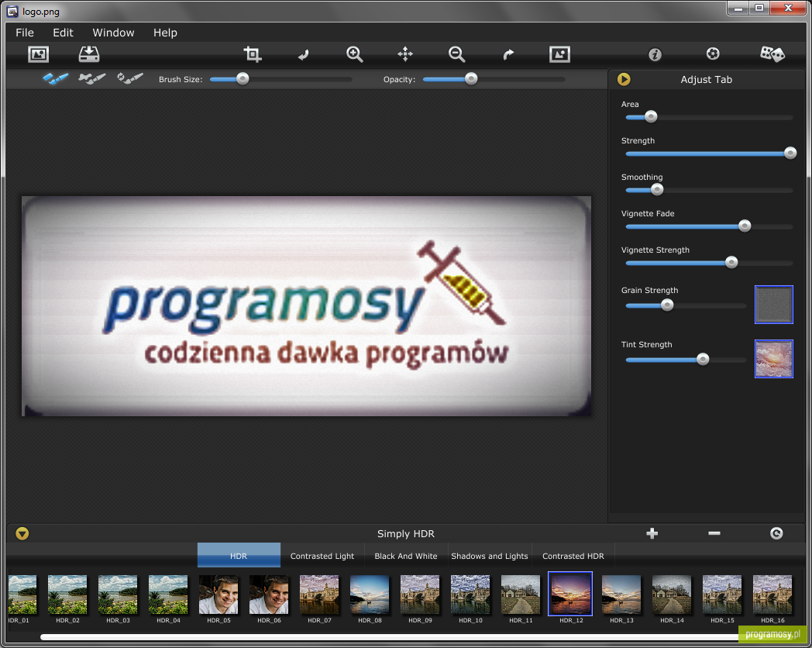Add a preset with the plus icon
The image size is (812, 648).
pyautogui.click(x=652, y=533)
